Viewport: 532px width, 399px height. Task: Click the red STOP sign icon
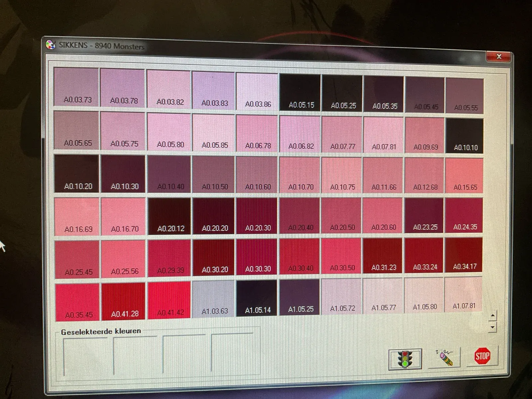tap(482, 356)
